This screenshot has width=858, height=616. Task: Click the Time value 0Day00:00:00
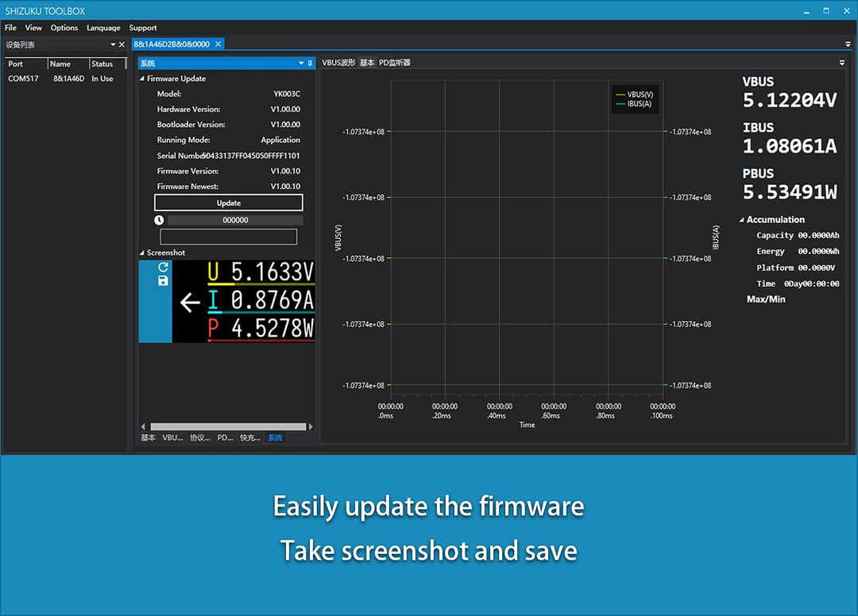[x=811, y=283]
